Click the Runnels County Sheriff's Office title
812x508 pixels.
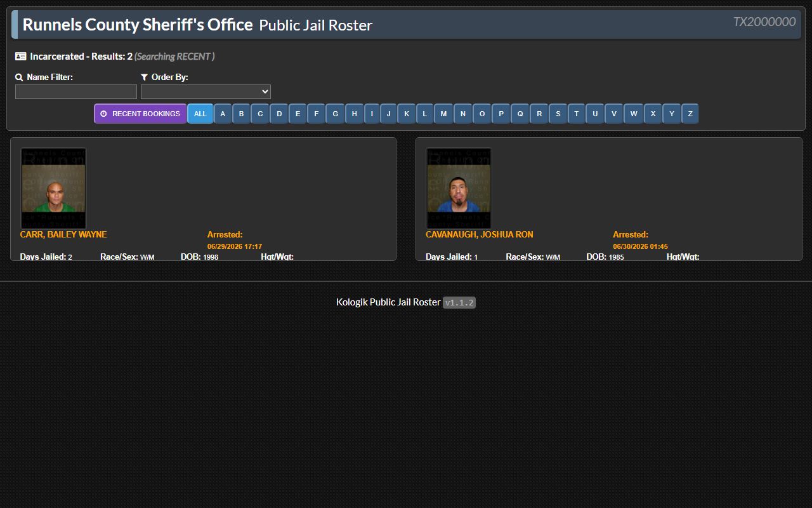pyautogui.click(x=138, y=25)
